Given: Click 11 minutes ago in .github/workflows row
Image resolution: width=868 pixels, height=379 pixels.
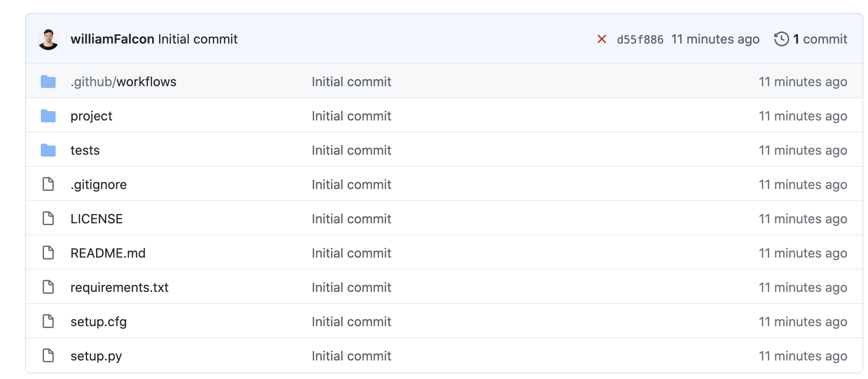Looking at the screenshot, I should pyautogui.click(x=803, y=82).
